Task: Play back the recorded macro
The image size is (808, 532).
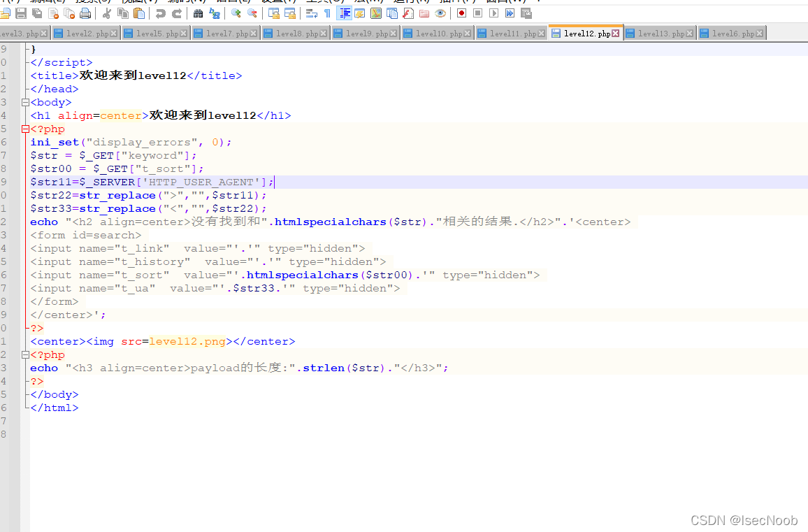Action: [493, 13]
